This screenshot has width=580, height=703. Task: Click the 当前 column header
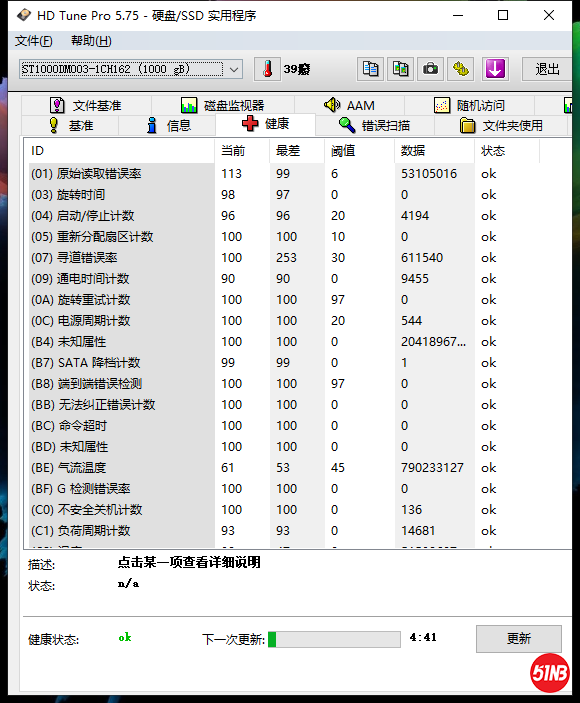[242, 151]
